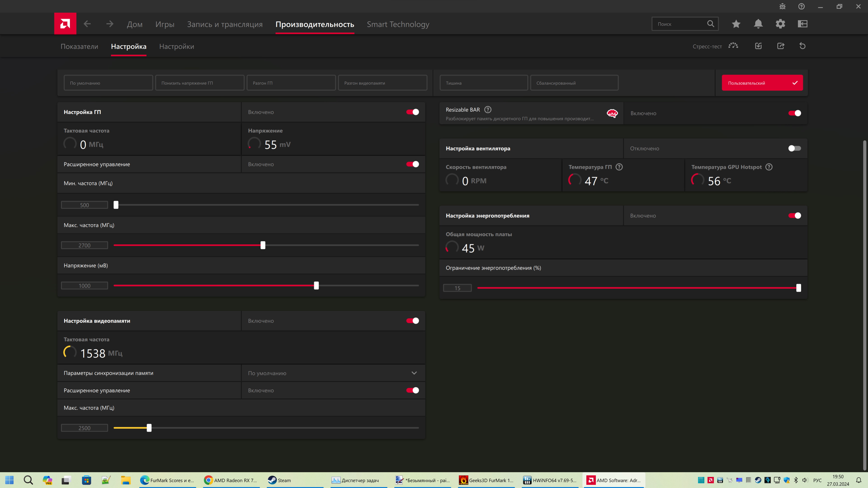Open settings gear icon

pyautogui.click(x=780, y=24)
